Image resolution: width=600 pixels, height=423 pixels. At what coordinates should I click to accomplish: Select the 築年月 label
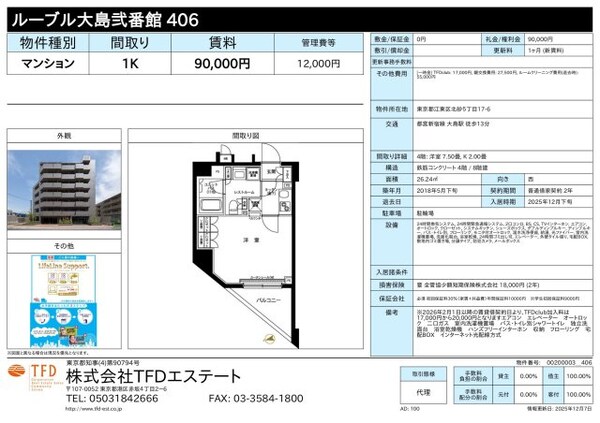coord(392,190)
